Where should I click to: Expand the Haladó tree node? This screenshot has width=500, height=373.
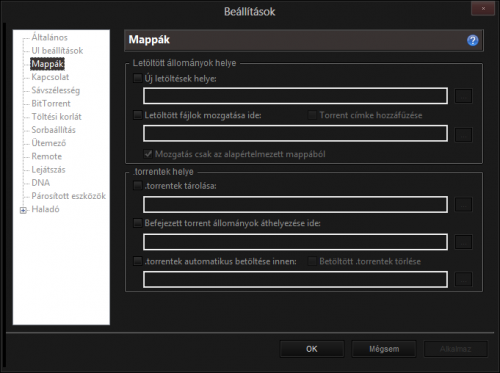(23, 210)
